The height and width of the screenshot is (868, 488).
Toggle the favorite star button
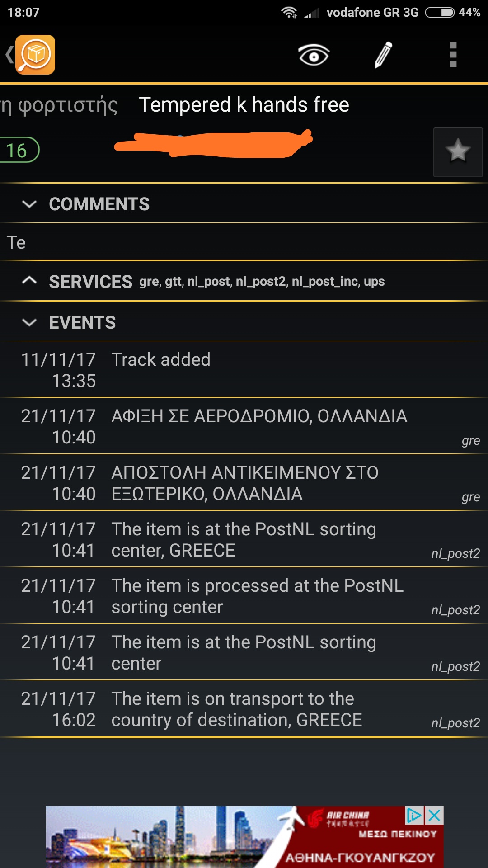point(458,152)
